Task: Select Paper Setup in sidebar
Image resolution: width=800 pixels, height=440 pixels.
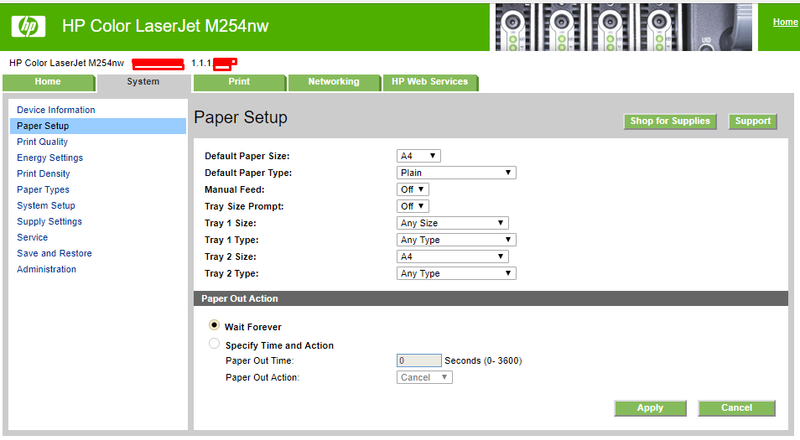Action: tap(98, 126)
